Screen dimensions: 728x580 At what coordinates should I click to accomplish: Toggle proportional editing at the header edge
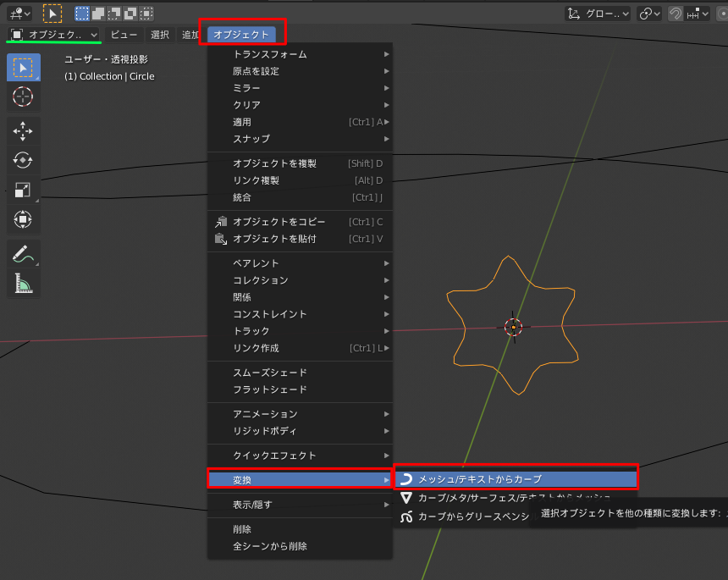[722, 14]
